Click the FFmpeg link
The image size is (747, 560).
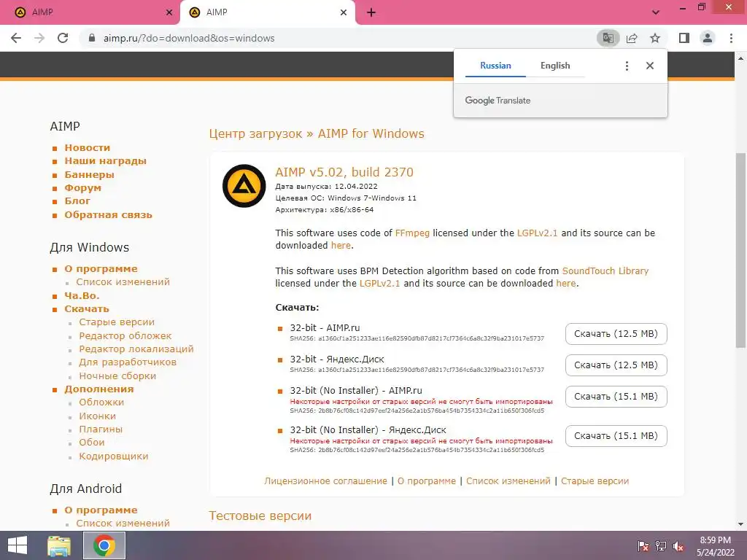[x=412, y=233]
